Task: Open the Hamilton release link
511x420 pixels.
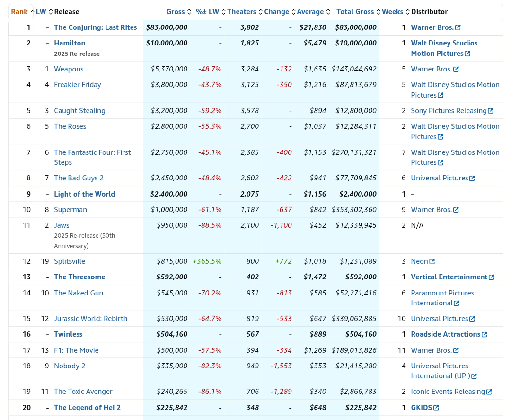Action: (70, 43)
